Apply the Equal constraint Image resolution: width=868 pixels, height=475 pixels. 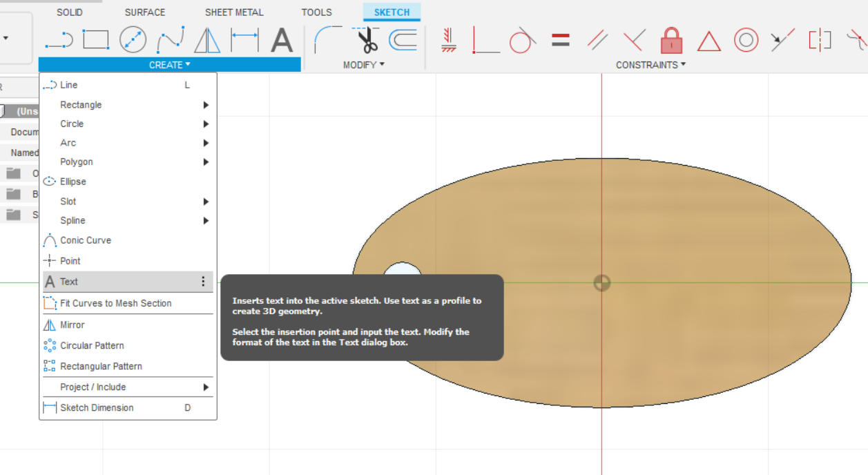click(x=561, y=40)
